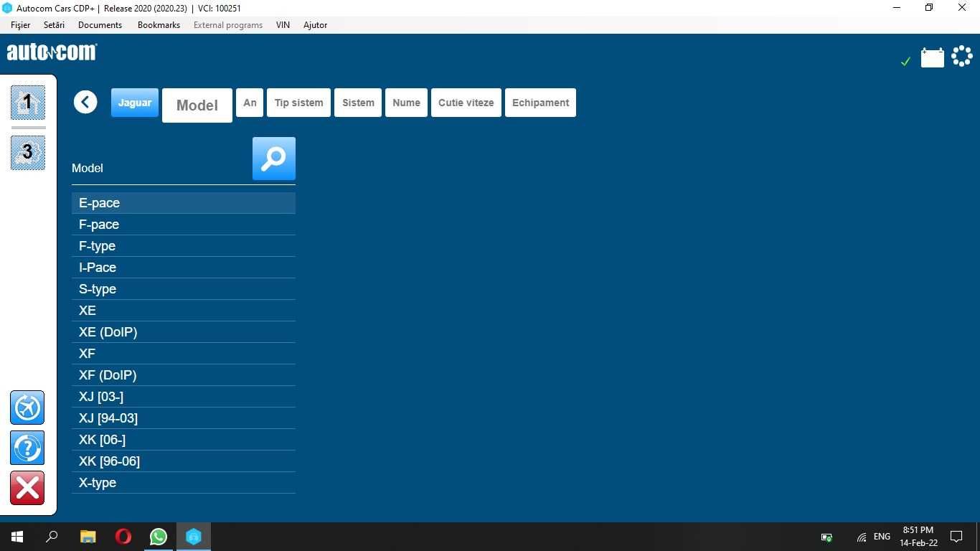Select the Tip sistem tab
Screen dimensions: 980x551
click(299, 103)
